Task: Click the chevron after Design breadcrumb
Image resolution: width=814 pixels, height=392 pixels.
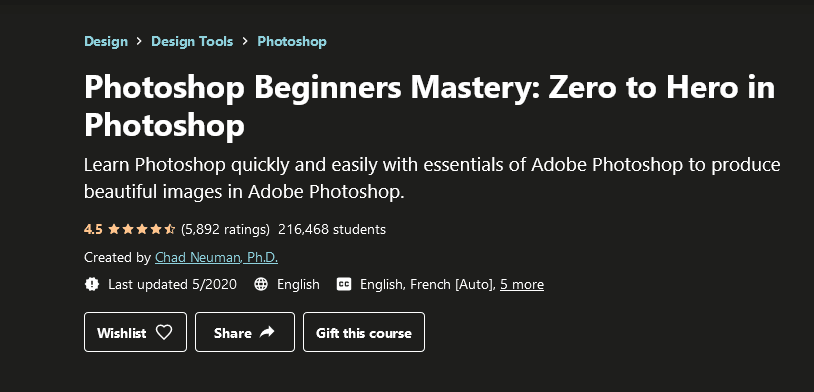Action: click(x=139, y=42)
